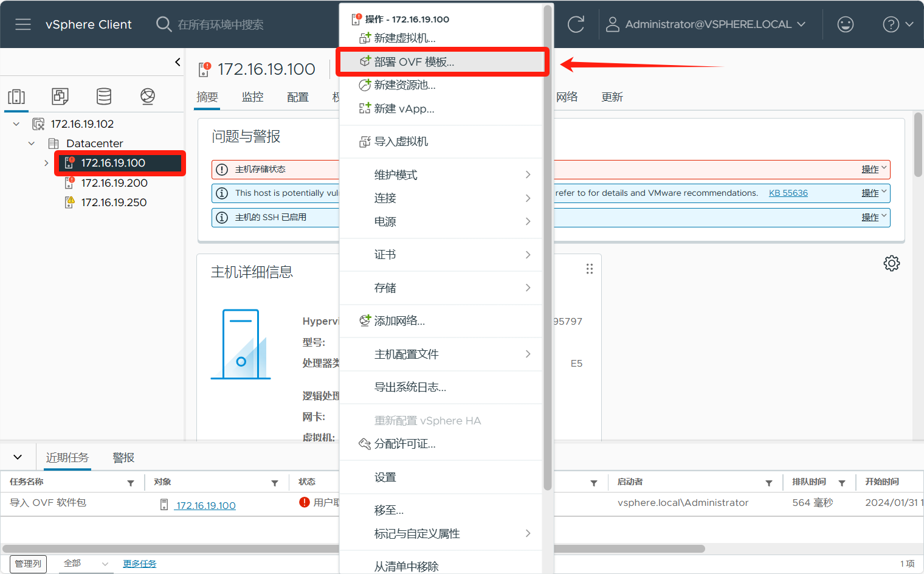Choose Deploy OVF Template menu entry
The image size is (924, 574).
pos(414,62)
